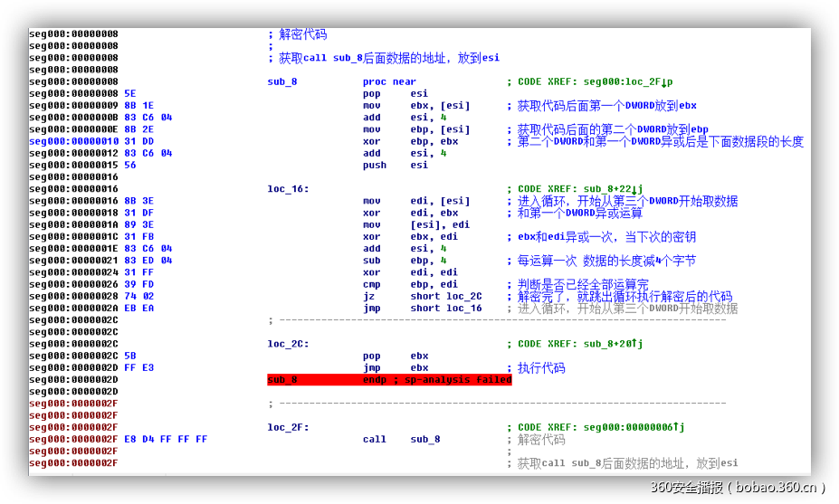Select opcode bytes '74 02'
This screenshot has width=839, height=504.
(139, 297)
